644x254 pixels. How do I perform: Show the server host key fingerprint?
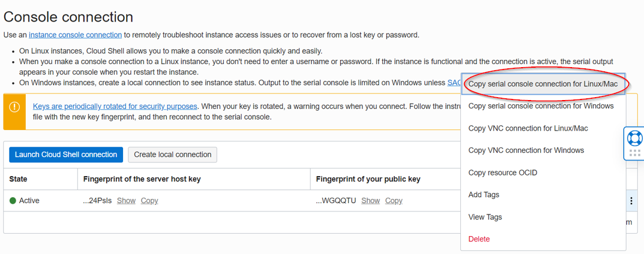pos(126,201)
